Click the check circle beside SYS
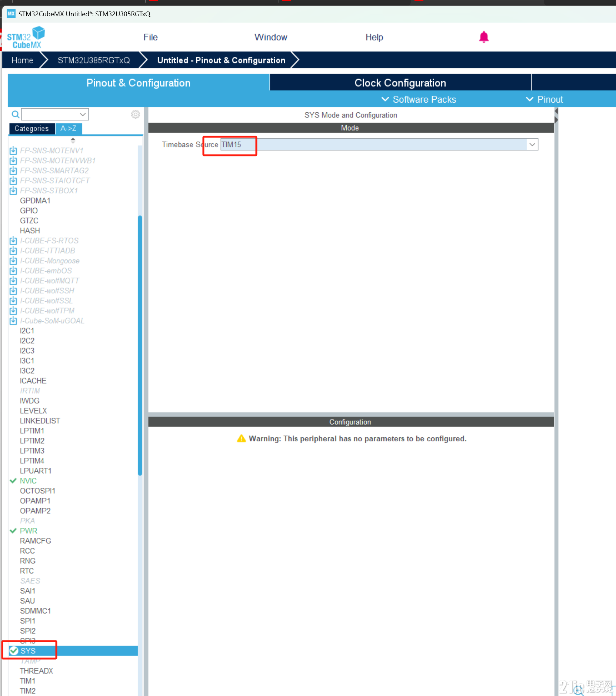The image size is (616, 696). click(14, 651)
